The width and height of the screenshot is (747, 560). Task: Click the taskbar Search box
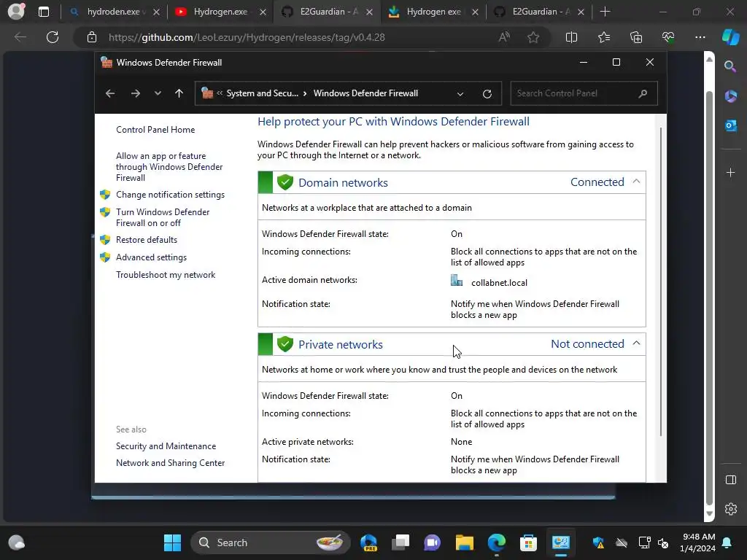[x=270, y=542]
